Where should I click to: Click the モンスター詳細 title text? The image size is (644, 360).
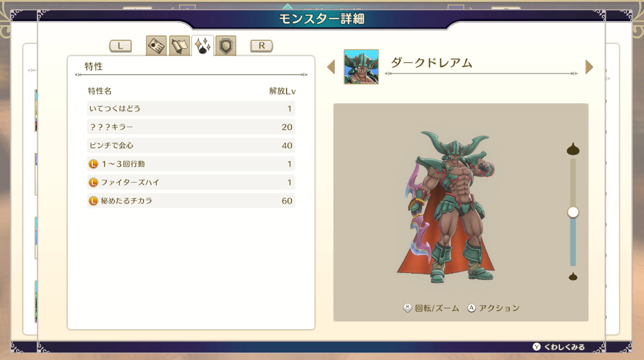322,19
